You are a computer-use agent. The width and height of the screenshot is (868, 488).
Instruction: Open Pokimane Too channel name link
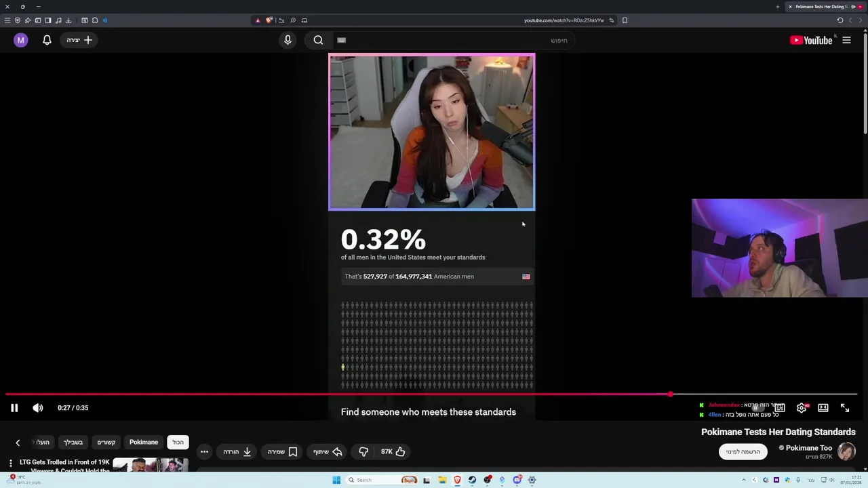[x=808, y=448]
